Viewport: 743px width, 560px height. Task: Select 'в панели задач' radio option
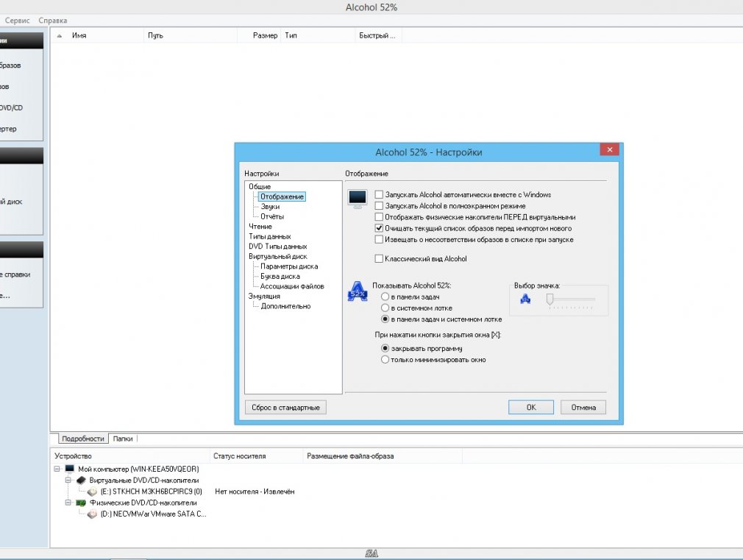pyautogui.click(x=385, y=297)
